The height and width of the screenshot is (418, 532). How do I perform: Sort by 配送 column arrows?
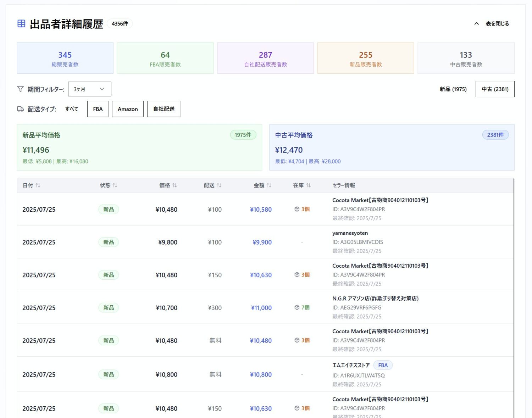[x=219, y=185]
